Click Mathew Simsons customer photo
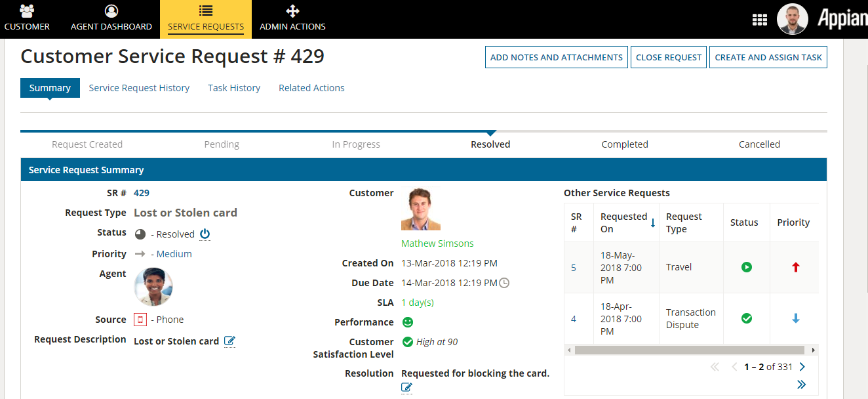 pos(421,209)
